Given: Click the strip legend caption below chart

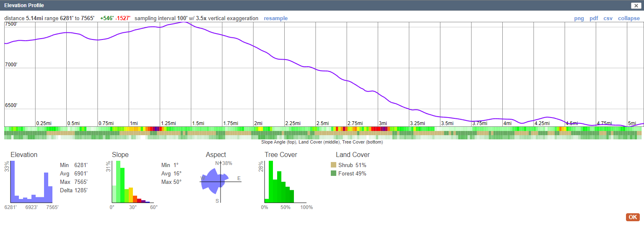Looking at the screenshot, I should pyautogui.click(x=322, y=142).
